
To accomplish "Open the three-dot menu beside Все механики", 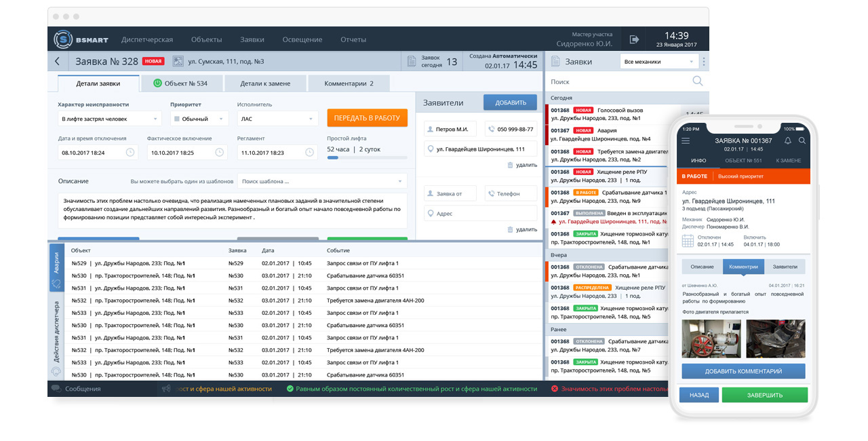I will pyautogui.click(x=704, y=62).
